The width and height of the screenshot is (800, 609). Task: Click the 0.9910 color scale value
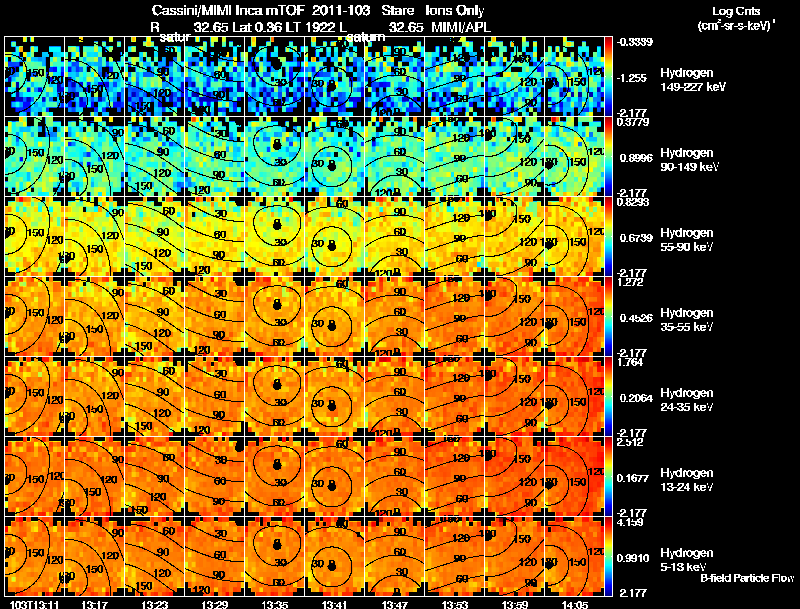pyautogui.click(x=633, y=559)
